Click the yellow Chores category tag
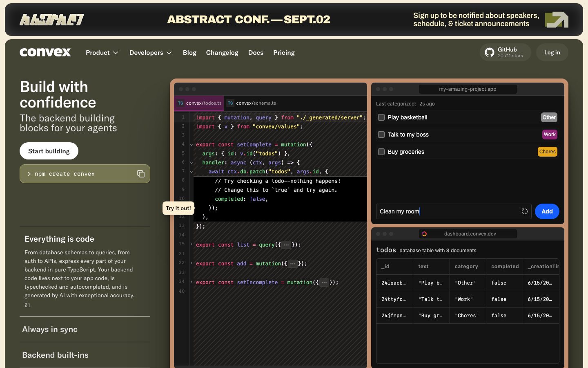The image size is (588, 368). point(548,152)
